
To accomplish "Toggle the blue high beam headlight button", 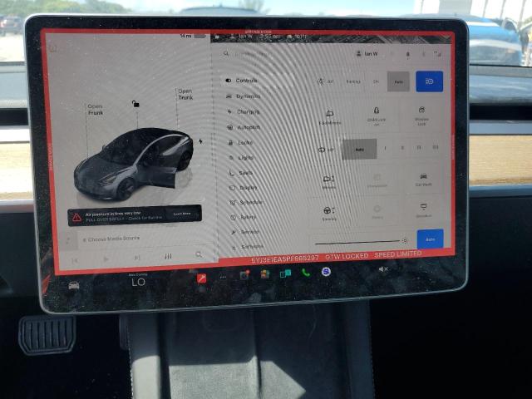I will tap(429, 81).
